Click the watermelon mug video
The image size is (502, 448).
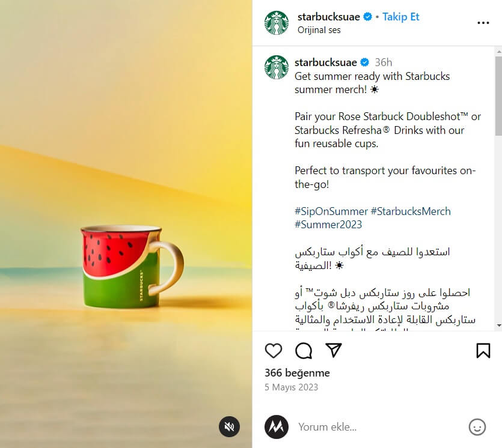tap(126, 224)
